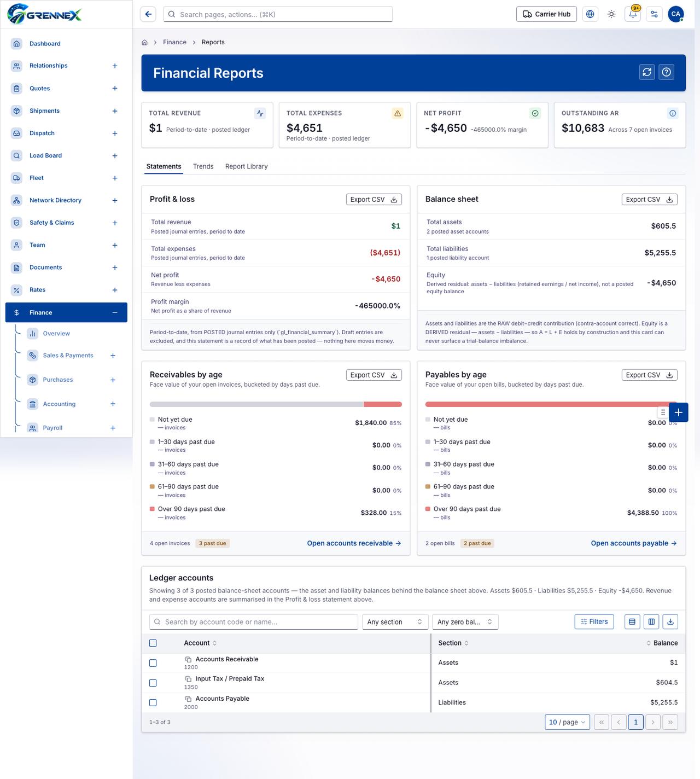Click the Payables by age bar
This screenshot has width=700, height=779.
(x=551, y=404)
